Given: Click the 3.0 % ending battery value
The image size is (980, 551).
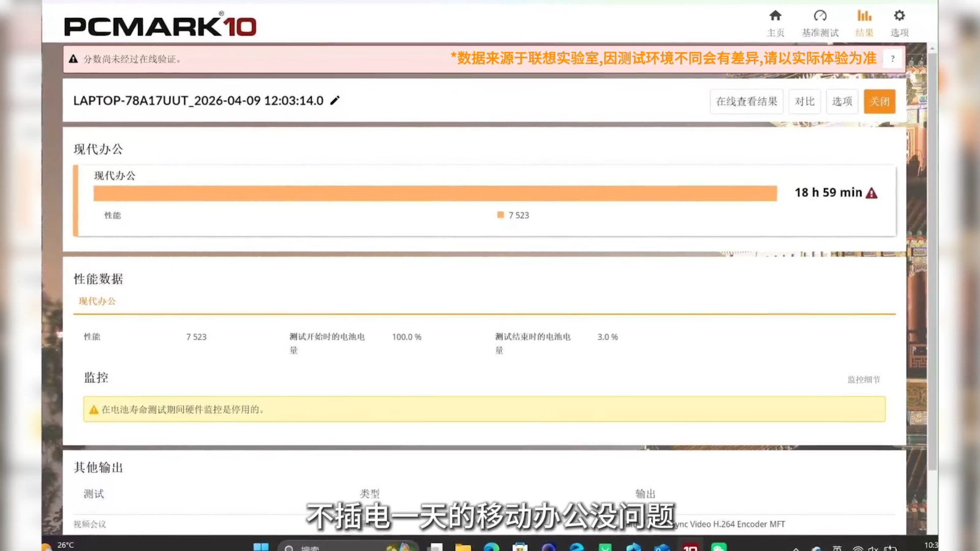Looking at the screenshot, I should pyautogui.click(x=608, y=337).
